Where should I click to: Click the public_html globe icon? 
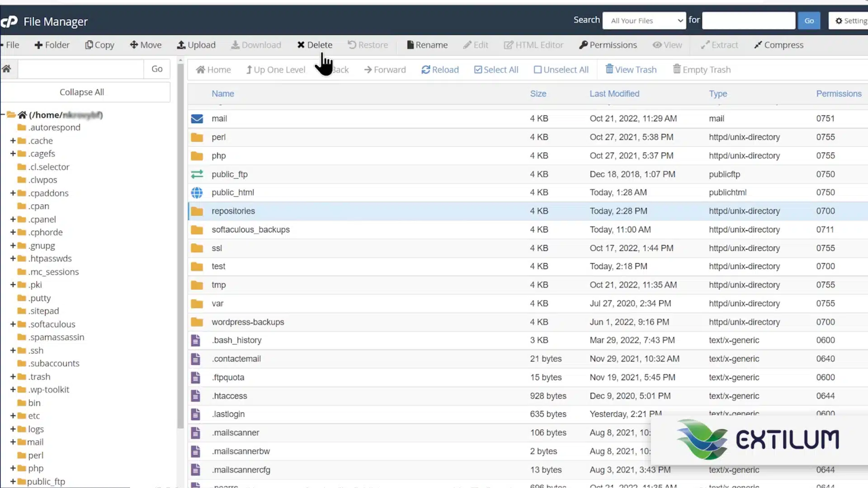click(x=197, y=192)
